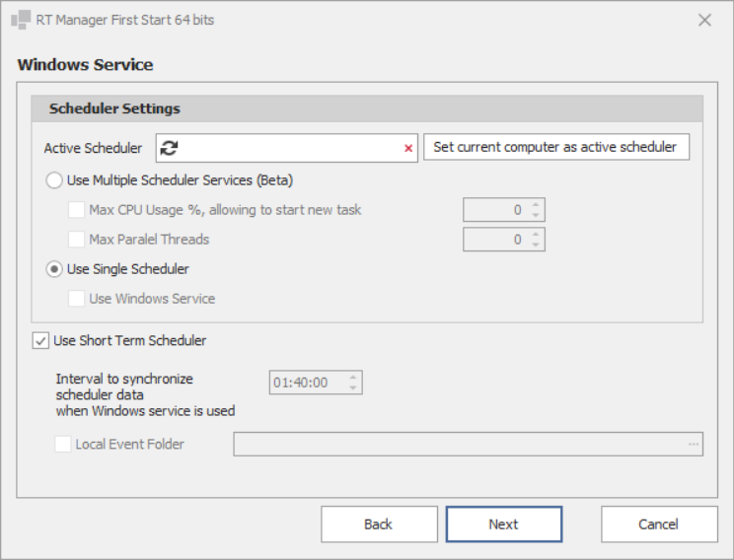
Task: Toggle the Use Short Term Scheduler checkbox
Action: pyautogui.click(x=40, y=341)
